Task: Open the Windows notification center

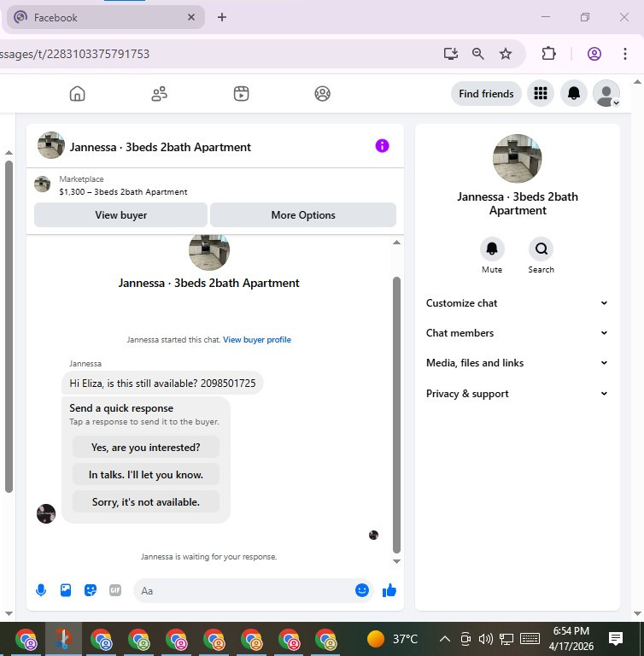Action: pyautogui.click(x=616, y=639)
